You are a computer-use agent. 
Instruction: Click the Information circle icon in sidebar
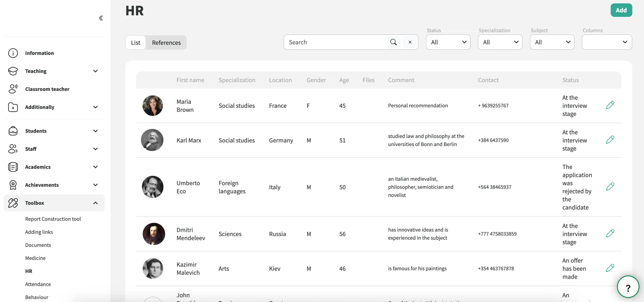tap(13, 53)
